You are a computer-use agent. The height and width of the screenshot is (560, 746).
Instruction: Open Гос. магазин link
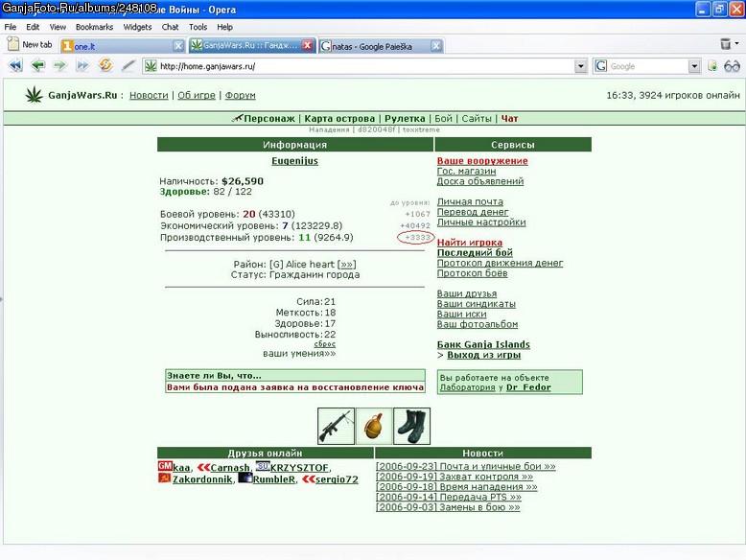coord(466,171)
